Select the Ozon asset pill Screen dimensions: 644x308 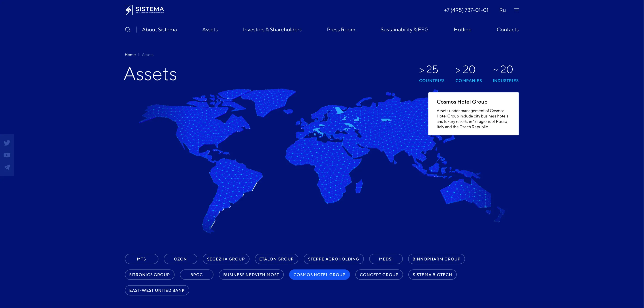click(180, 259)
